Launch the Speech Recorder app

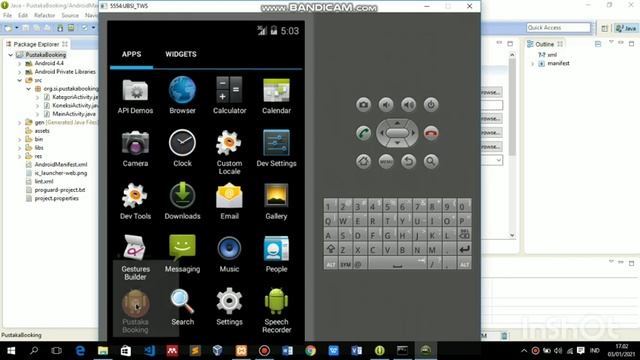pos(276,311)
